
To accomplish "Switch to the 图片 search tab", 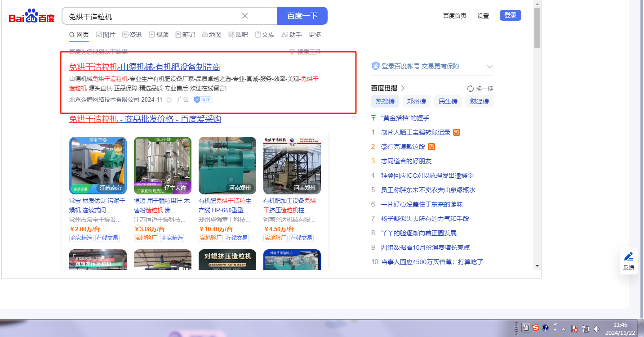I will coord(106,35).
